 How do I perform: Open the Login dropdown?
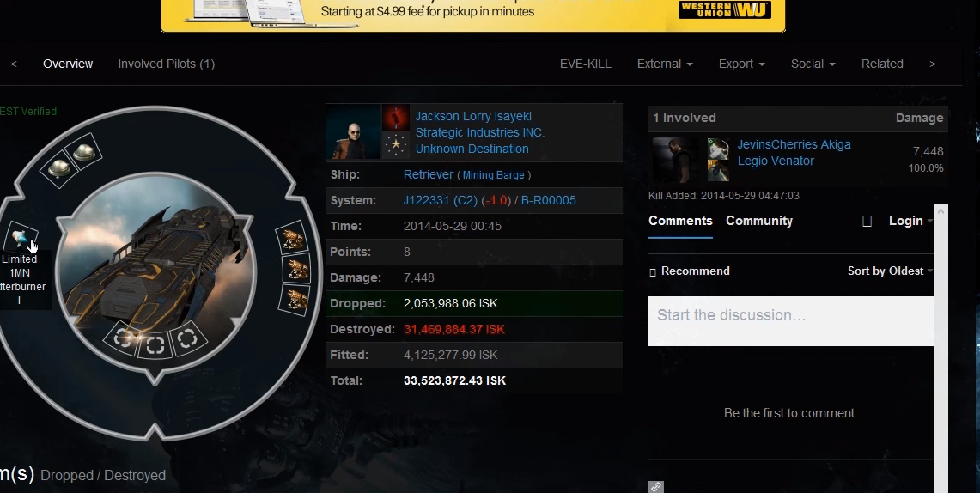coord(910,222)
